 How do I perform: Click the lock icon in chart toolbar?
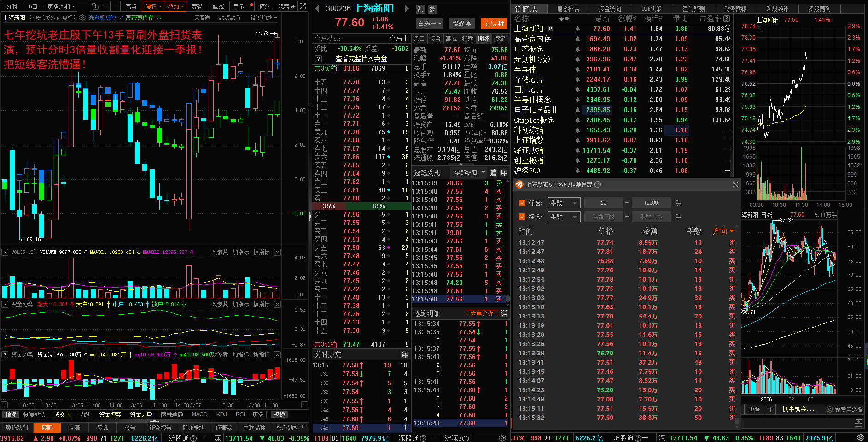(95, 6)
